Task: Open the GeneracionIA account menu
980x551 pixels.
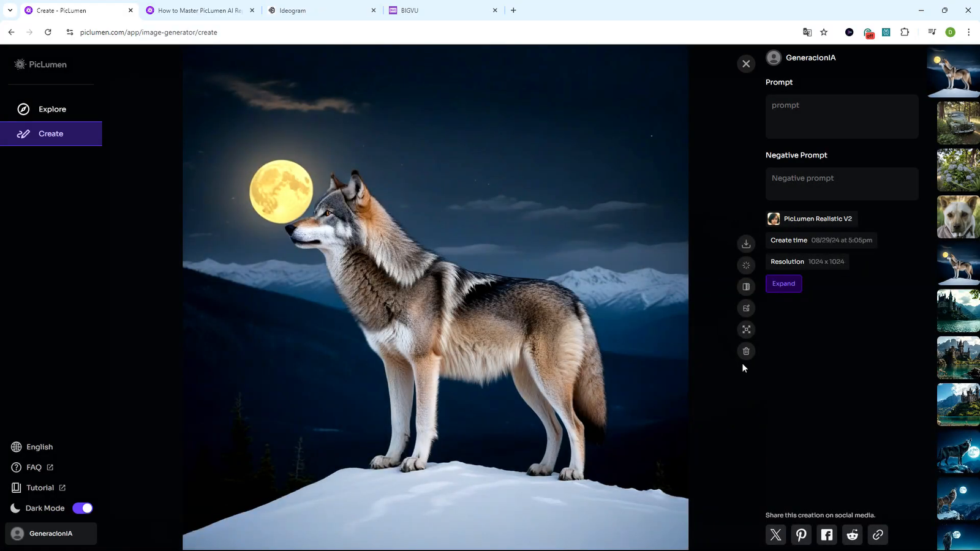Action: point(51,533)
